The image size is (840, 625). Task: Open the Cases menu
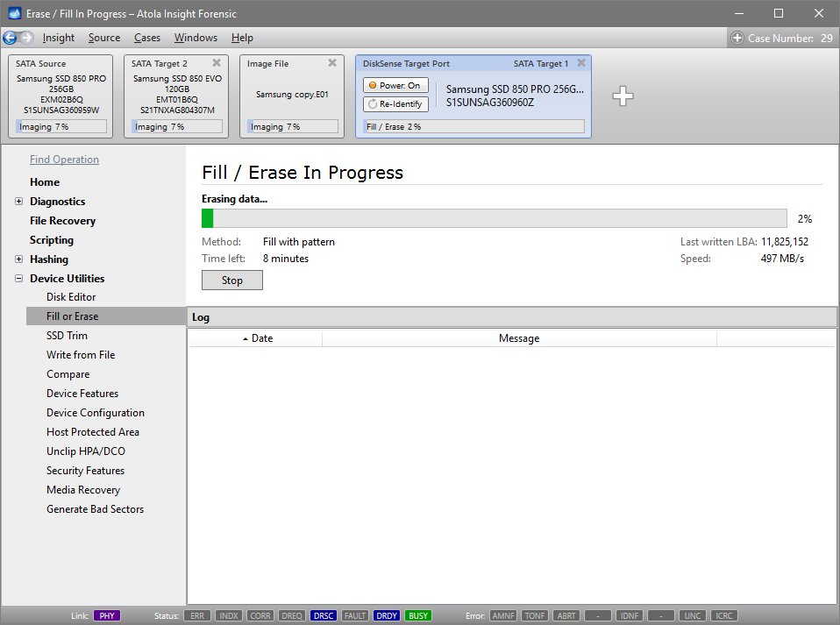click(146, 38)
